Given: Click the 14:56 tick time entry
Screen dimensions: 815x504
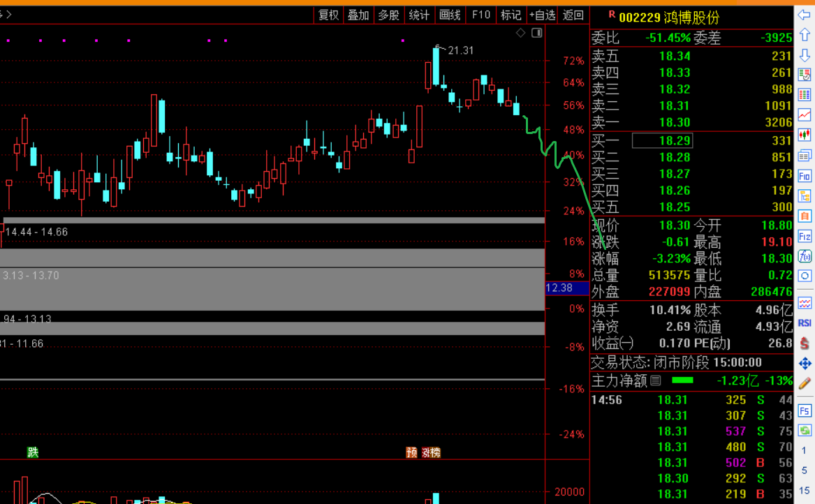Looking at the screenshot, I should click(607, 400).
